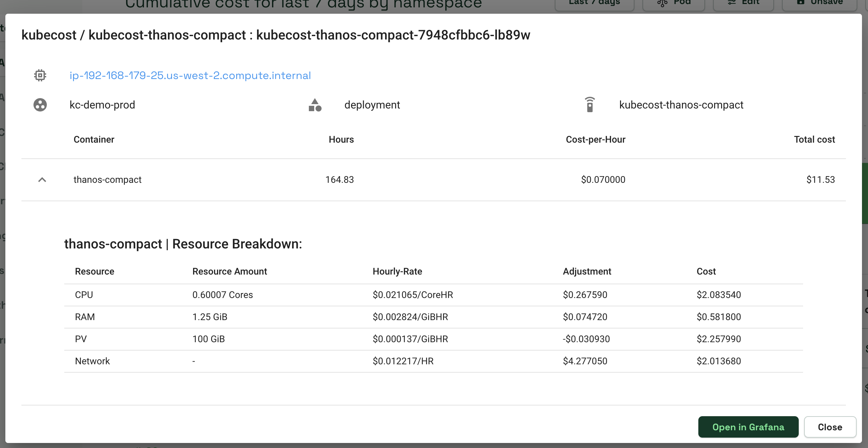The height and width of the screenshot is (448, 868).
Task: Select the Network cost $2.013680
Action: (x=719, y=361)
